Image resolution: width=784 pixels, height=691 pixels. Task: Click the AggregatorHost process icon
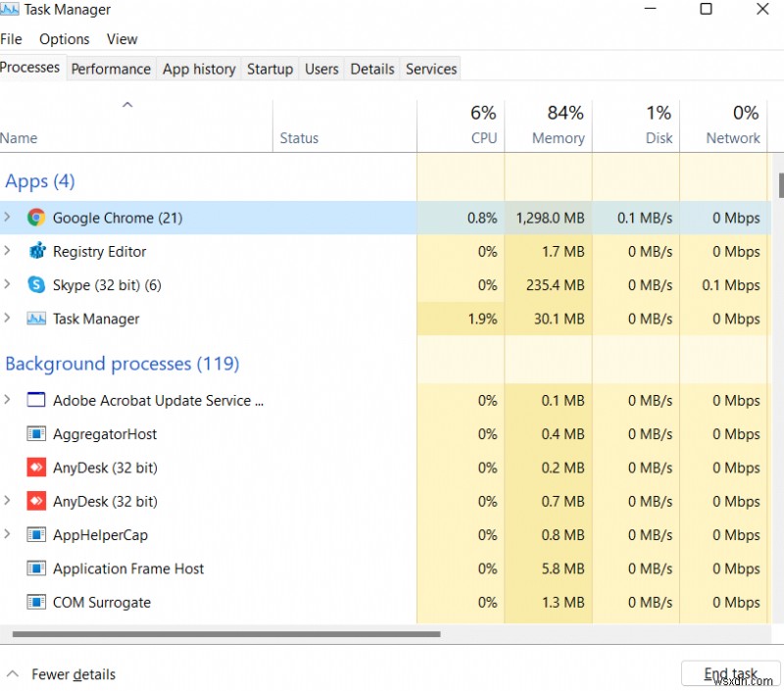[x=36, y=434]
